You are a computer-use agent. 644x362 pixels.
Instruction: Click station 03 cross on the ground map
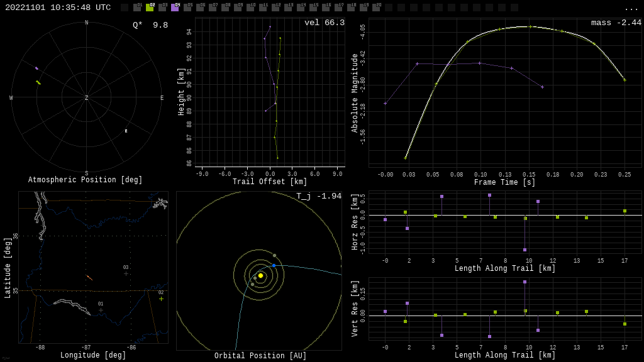126,273
